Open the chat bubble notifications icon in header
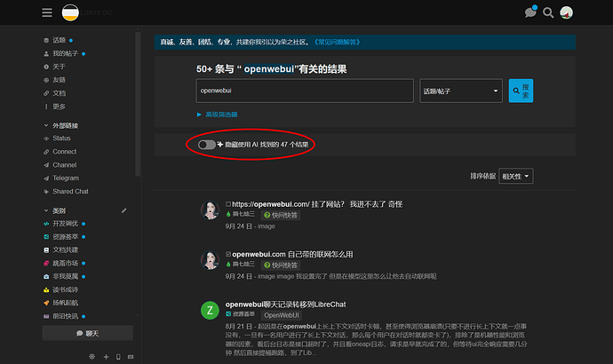This screenshot has width=613, height=364. coord(530,12)
